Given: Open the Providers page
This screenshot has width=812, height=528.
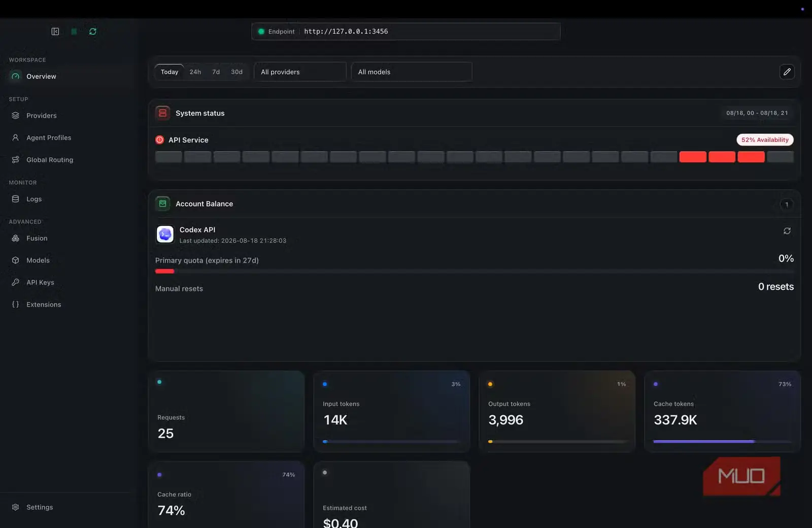Looking at the screenshot, I should pos(69,116).
